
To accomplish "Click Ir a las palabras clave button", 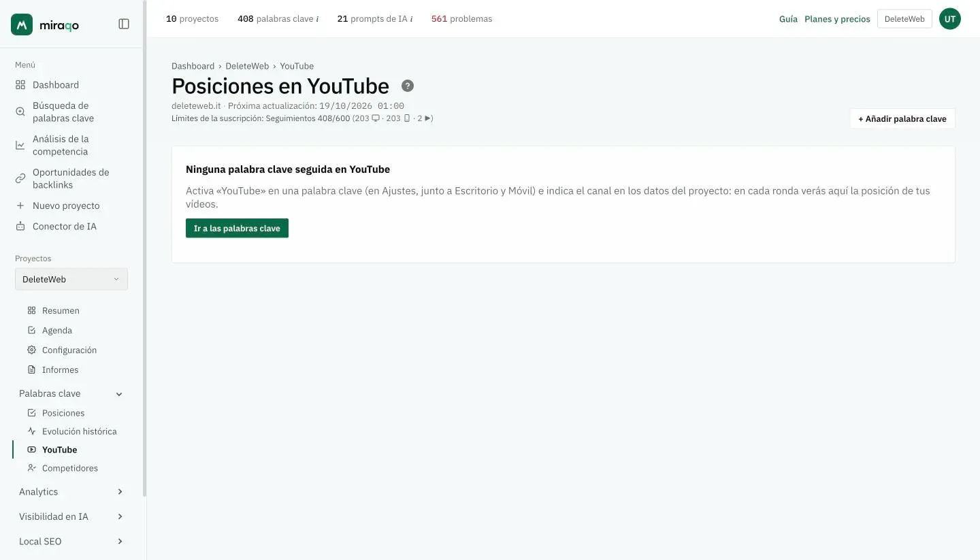I will pos(237,228).
